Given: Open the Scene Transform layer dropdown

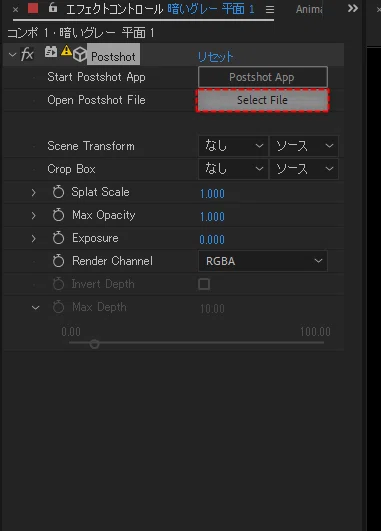Looking at the screenshot, I should (x=233, y=146).
